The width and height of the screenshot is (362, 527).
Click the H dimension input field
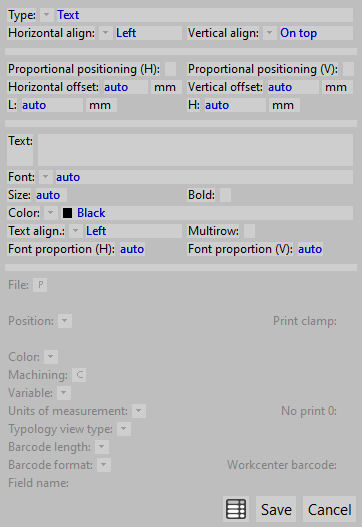235,105
